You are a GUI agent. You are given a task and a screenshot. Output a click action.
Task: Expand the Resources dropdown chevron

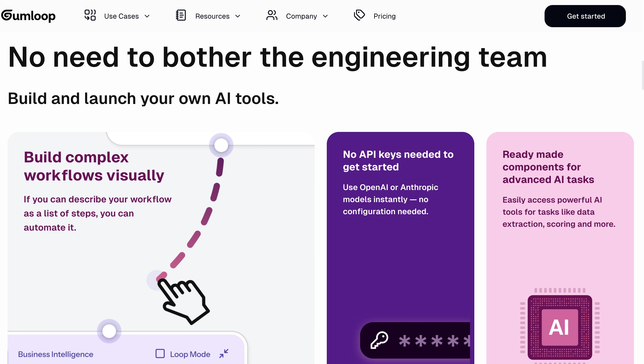[238, 16]
